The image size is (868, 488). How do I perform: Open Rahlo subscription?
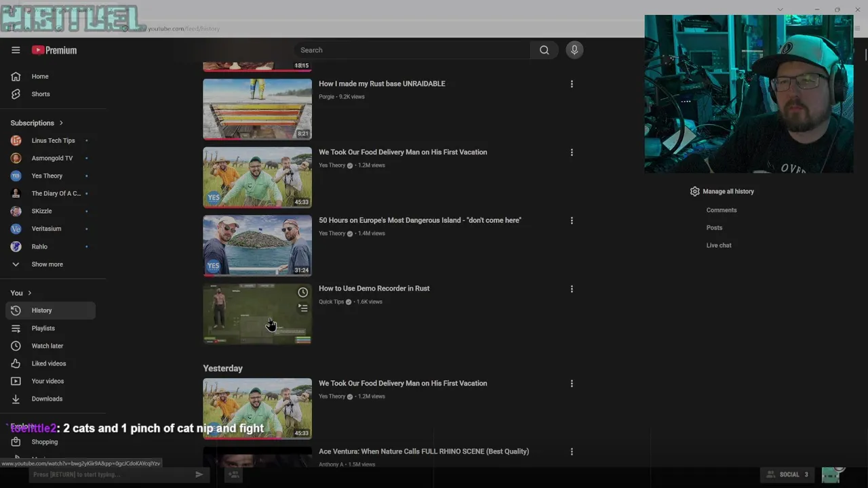click(51, 247)
